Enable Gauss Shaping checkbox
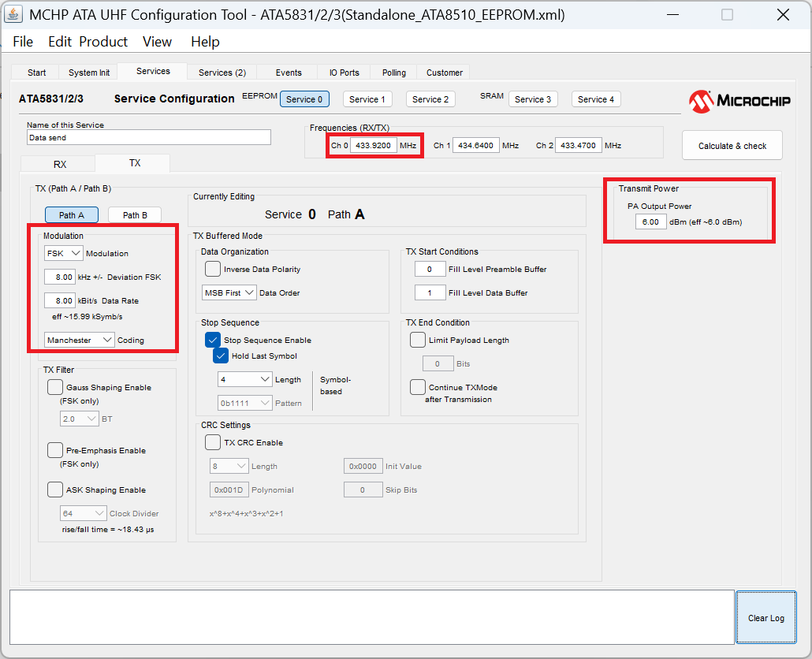The height and width of the screenshot is (659, 812). pyautogui.click(x=55, y=387)
